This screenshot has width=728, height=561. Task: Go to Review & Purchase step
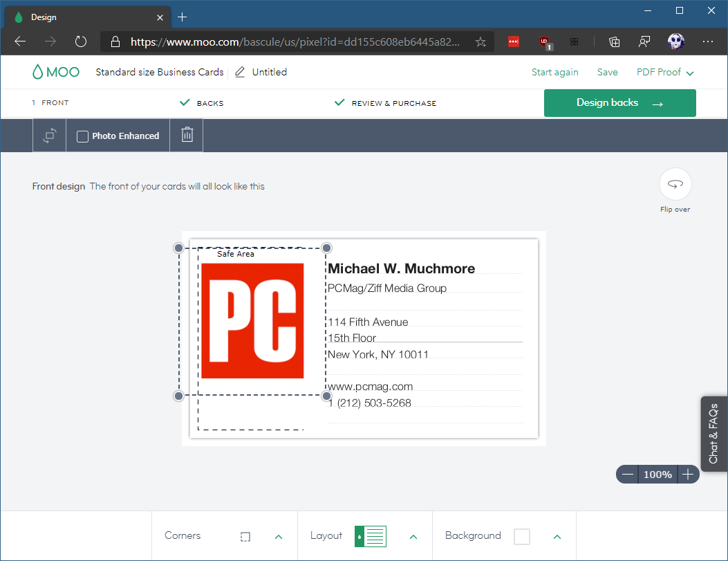[x=393, y=103]
